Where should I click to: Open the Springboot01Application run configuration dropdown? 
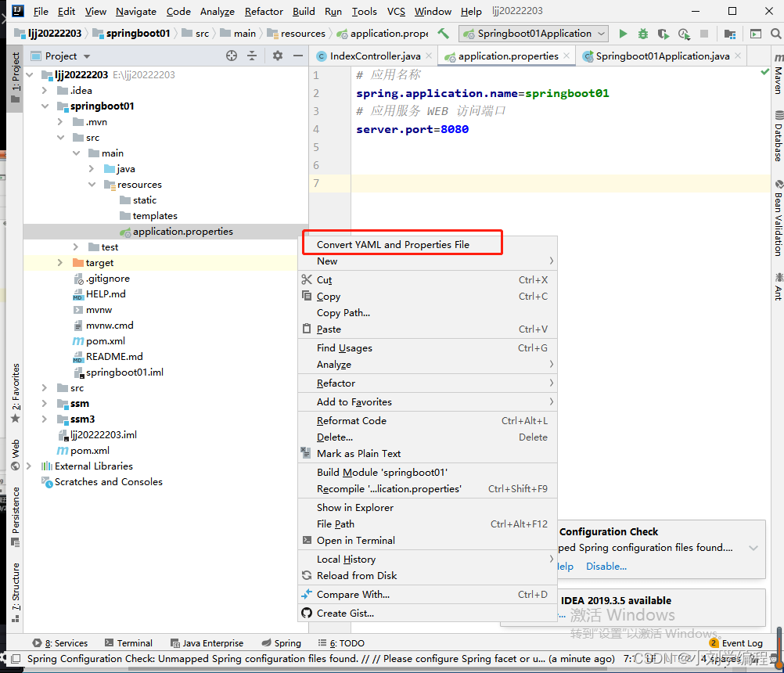click(x=534, y=34)
